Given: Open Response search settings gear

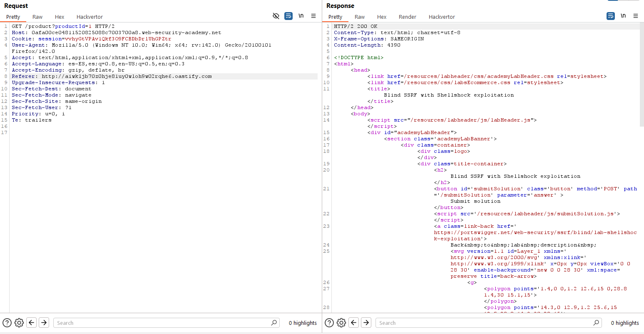Looking at the screenshot, I should [x=341, y=323].
